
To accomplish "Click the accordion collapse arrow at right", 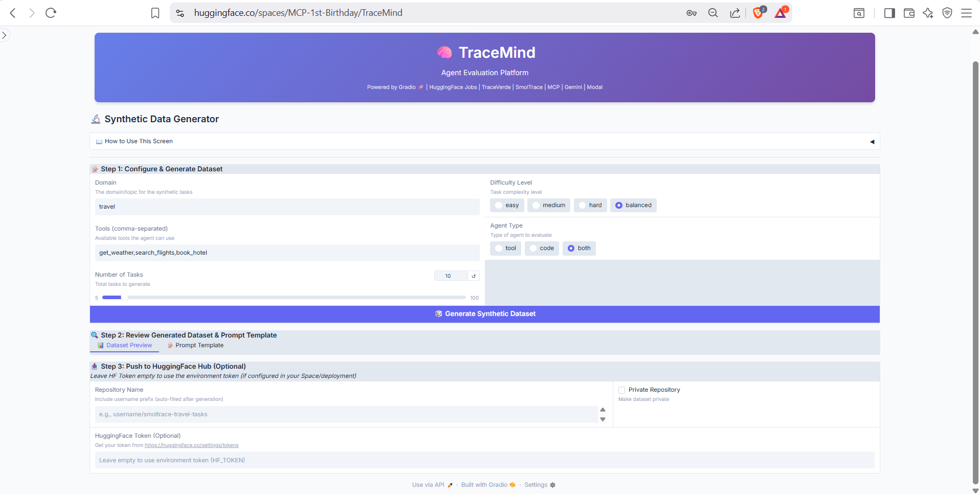I will [x=872, y=142].
